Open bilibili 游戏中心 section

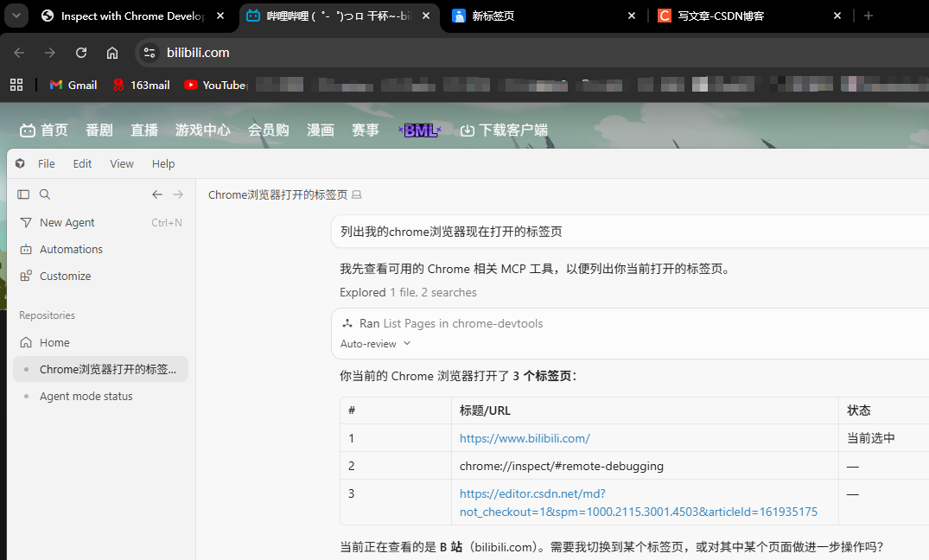point(202,130)
